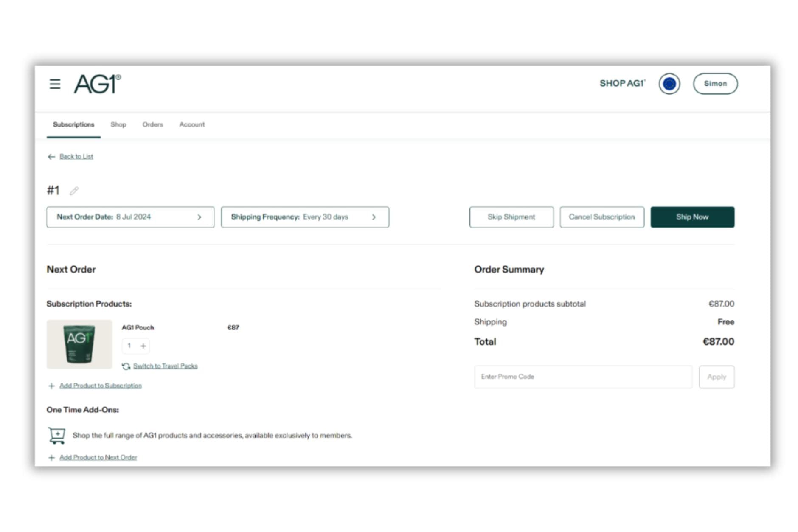
Task: Click Add Product to Next Order link
Action: pyautogui.click(x=98, y=458)
